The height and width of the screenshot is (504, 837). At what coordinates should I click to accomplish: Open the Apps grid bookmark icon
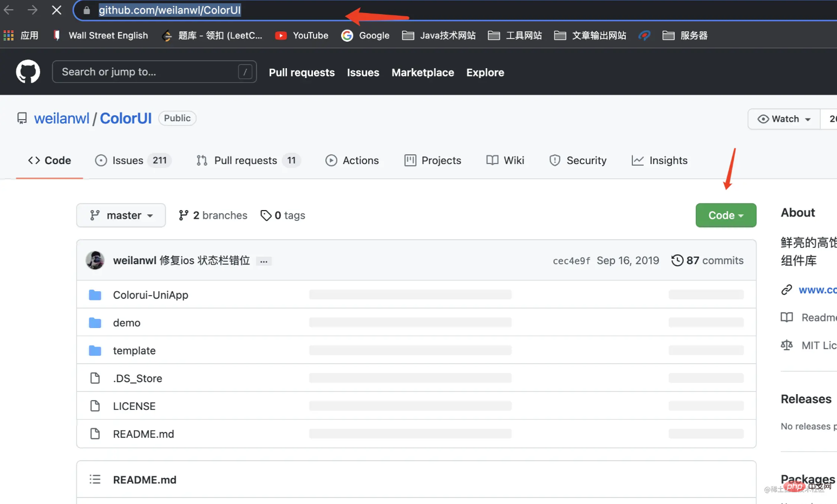9,35
